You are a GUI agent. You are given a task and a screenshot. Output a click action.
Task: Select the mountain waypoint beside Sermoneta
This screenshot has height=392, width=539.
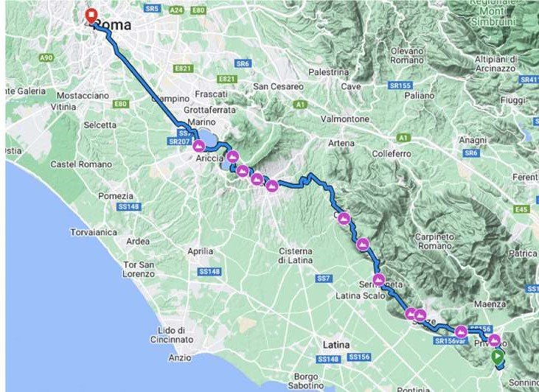[x=378, y=280]
